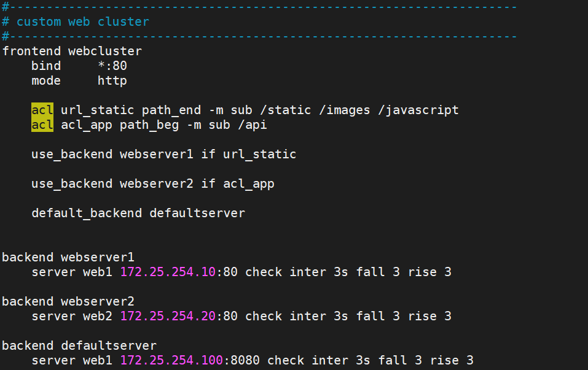Click highlighted 'acl' before url_static

point(42,110)
